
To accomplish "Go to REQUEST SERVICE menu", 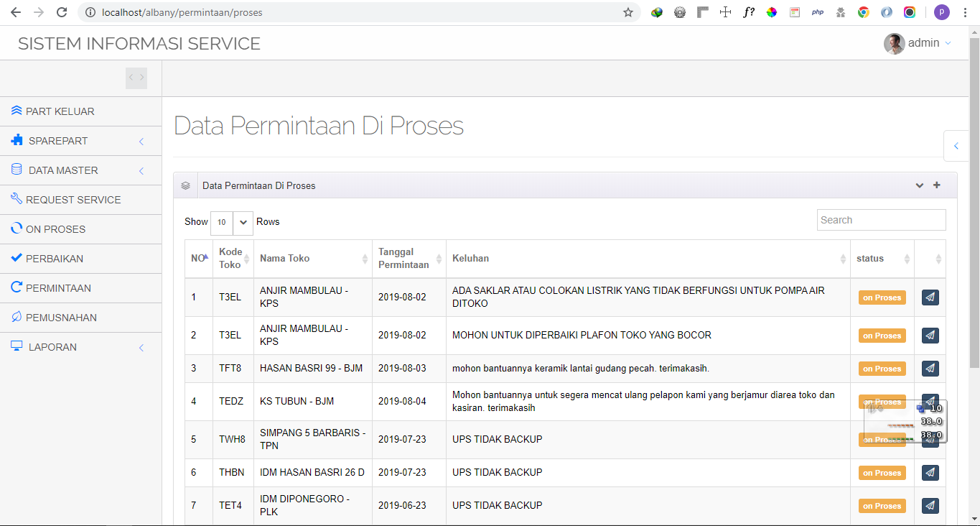I will 73,200.
